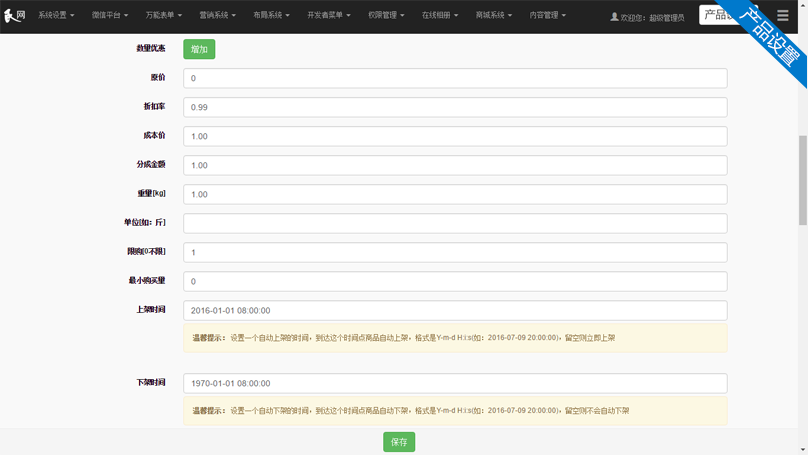Expand the 内容管理 dropdown menu
The height and width of the screenshot is (455, 808).
coord(547,15)
